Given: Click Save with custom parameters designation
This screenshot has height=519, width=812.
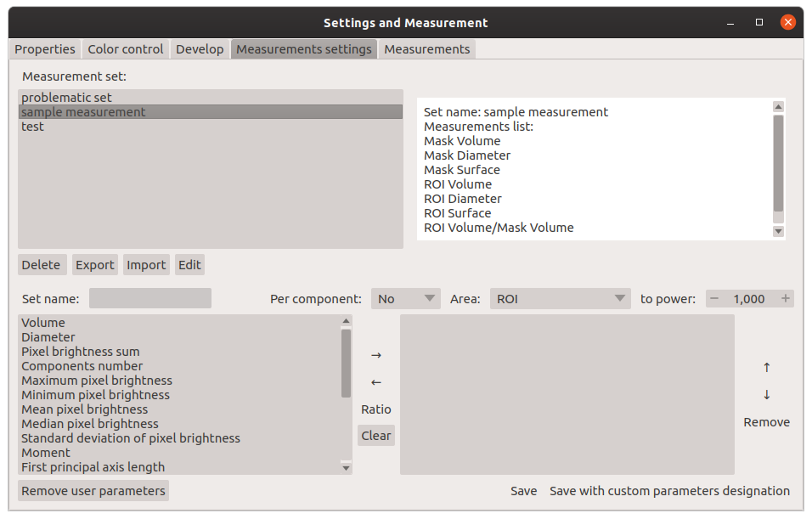Looking at the screenshot, I should 669,490.
